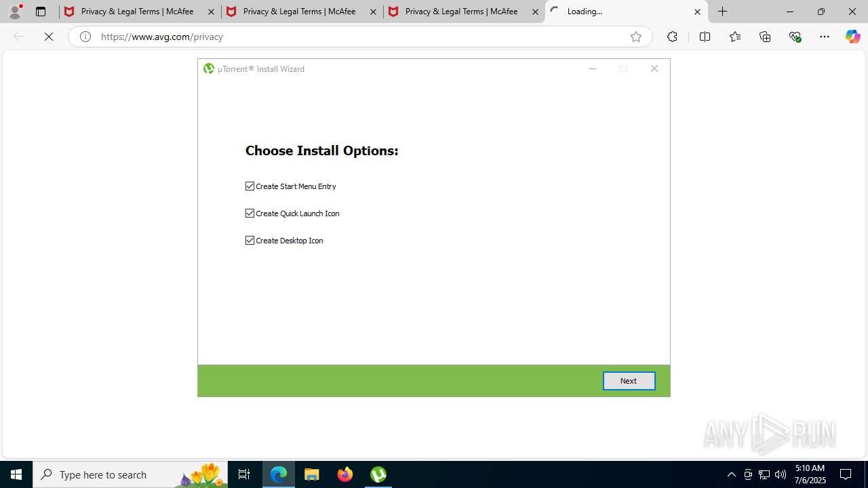Open the Action Center notifications icon
The height and width of the screenshot is (488, 868).
point(846,474)
